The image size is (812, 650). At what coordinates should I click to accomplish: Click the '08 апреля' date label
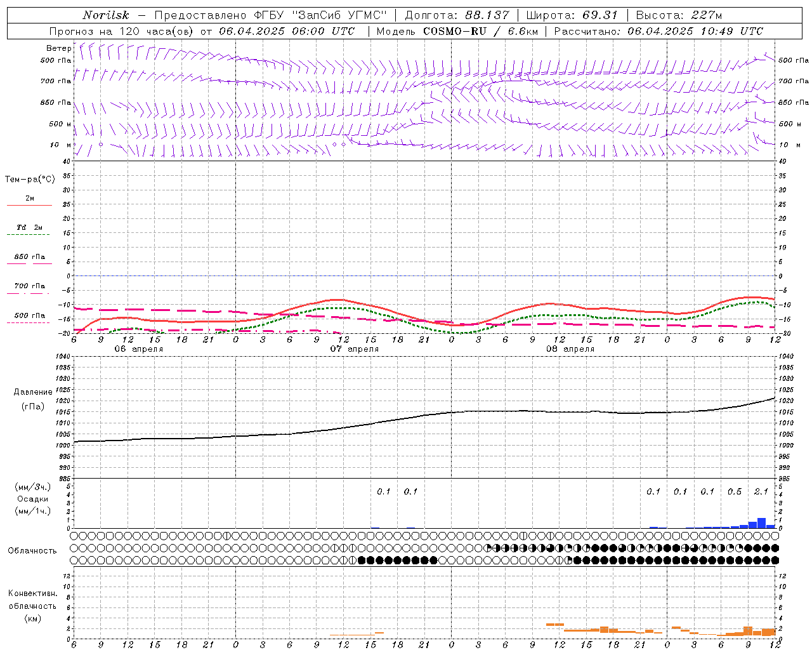pos(570,349)
